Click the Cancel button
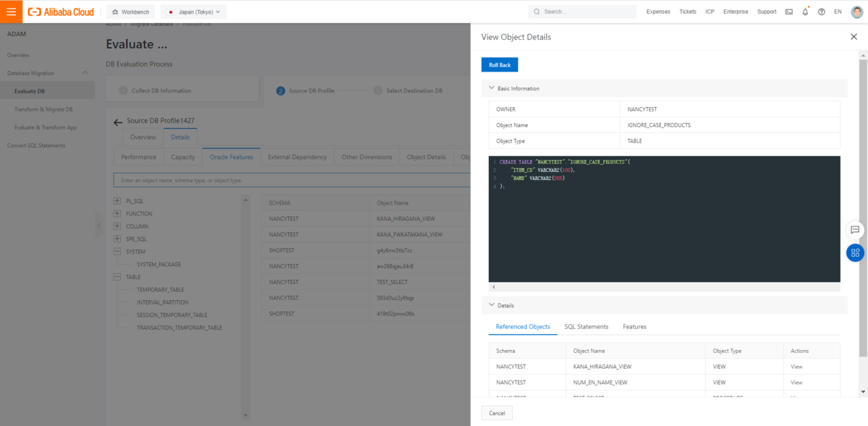This screenshot has width=868, height=426. click(x=497, y=413)
